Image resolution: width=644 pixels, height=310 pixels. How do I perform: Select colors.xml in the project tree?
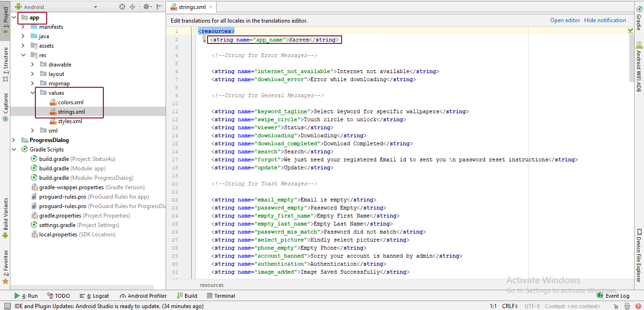[70, 102]
